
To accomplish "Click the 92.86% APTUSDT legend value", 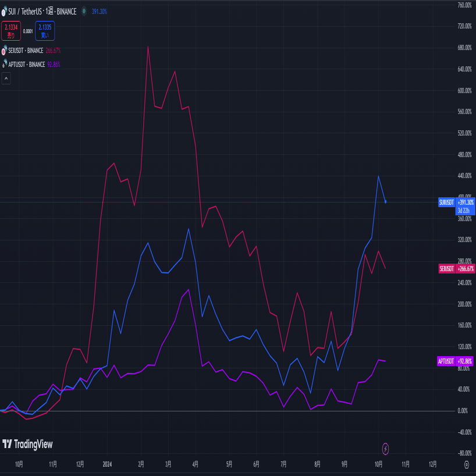I will [54, 65].
